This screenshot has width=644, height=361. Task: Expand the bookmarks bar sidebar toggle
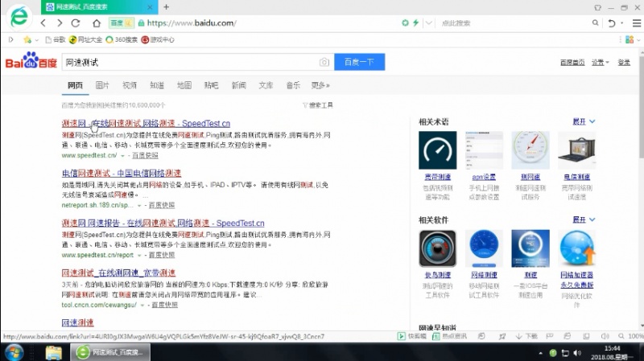(x=11, y=39)
